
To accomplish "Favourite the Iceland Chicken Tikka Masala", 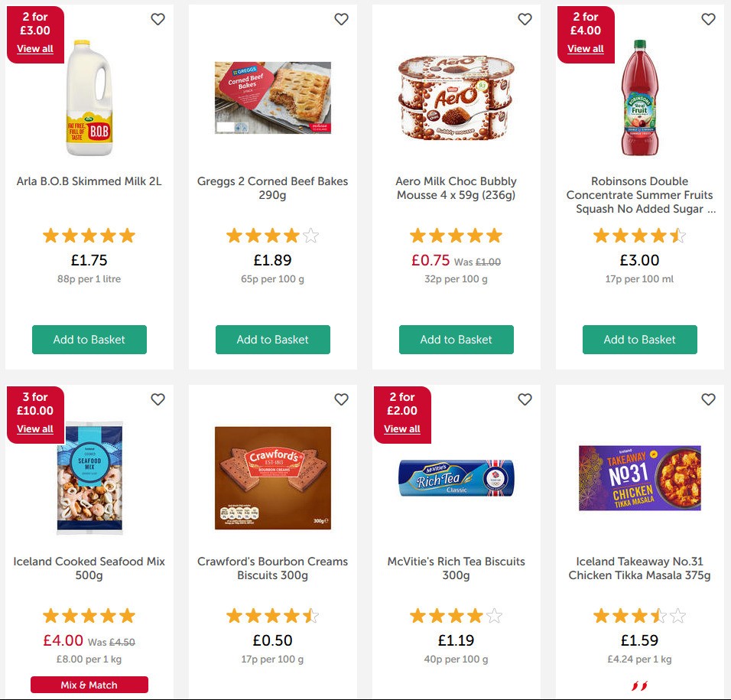I will (708, 399).
